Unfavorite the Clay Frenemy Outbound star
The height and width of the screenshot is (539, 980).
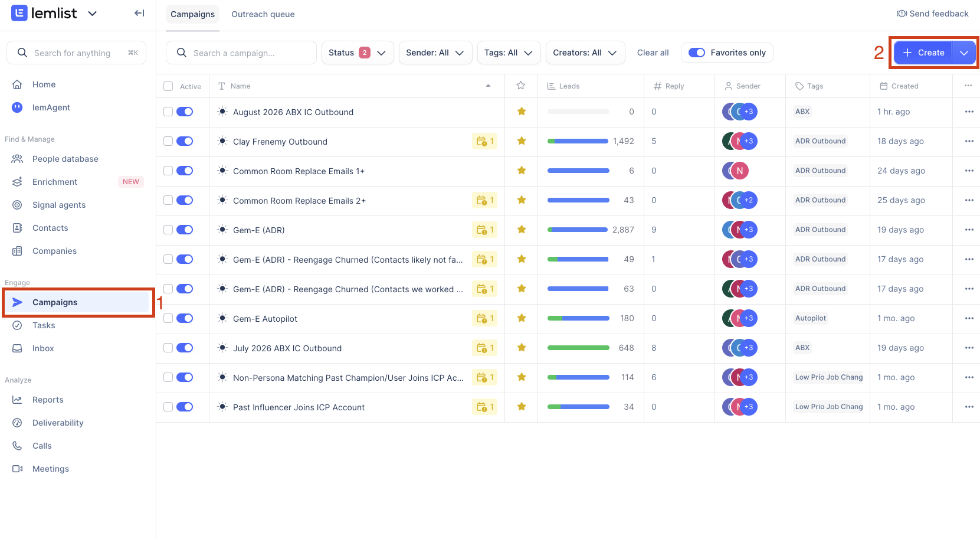point(522,141)
